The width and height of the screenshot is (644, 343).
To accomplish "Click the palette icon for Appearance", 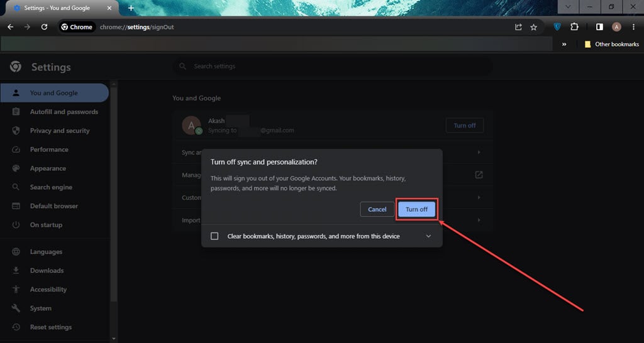I will pyautogui.click(x=16, y=168).
